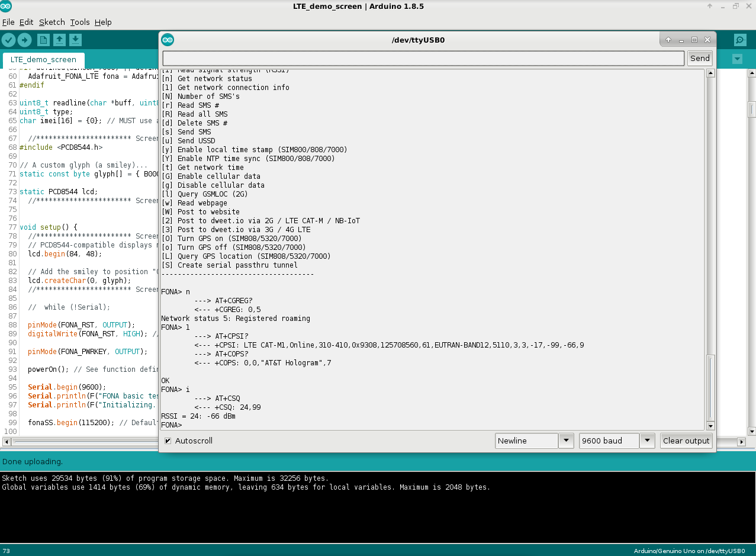Save the sketch with the Save icon
Image resolution: width=756 pixels, height=556 pixels.
75,40
